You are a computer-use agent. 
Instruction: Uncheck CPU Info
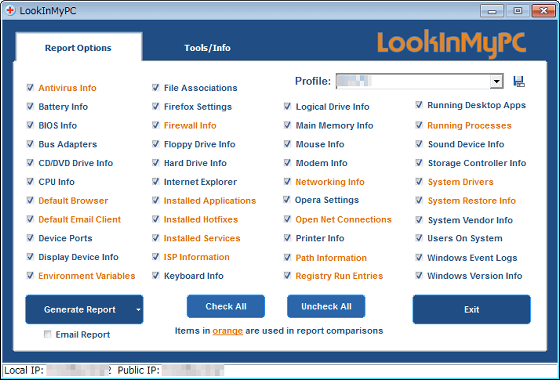pyautogui.click(x=30, y=181)
